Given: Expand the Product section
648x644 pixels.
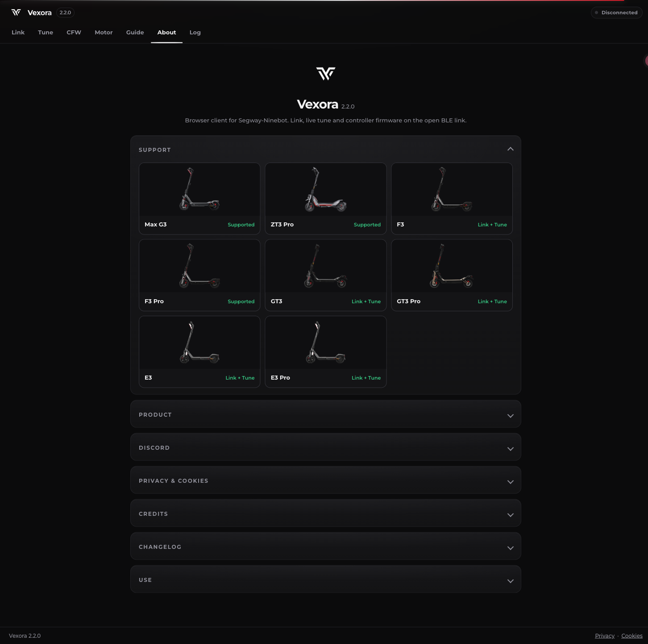Looking at the screenshot, I should point(326,414).
